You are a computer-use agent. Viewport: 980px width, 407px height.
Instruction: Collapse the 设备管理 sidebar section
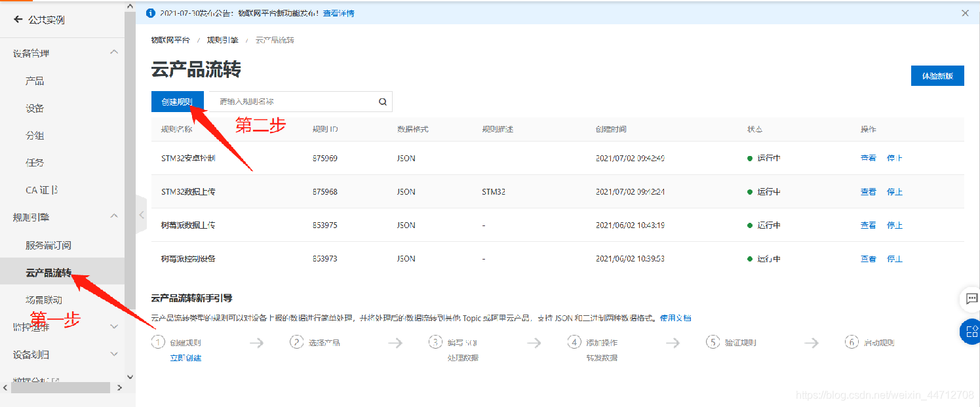click(114, 51)
